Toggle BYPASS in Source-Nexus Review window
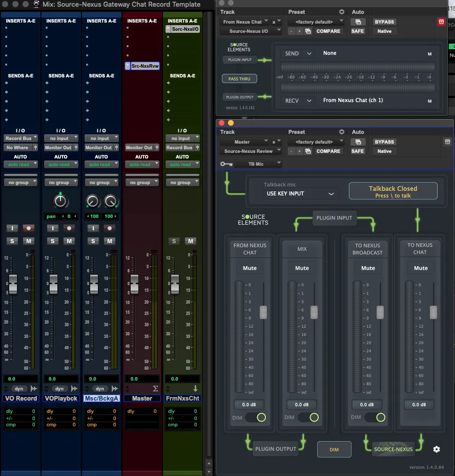 [384, 142]
